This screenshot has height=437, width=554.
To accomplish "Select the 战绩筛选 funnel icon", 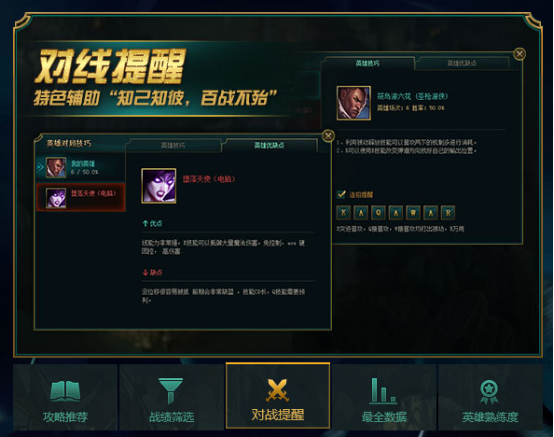I will (171, 390).
